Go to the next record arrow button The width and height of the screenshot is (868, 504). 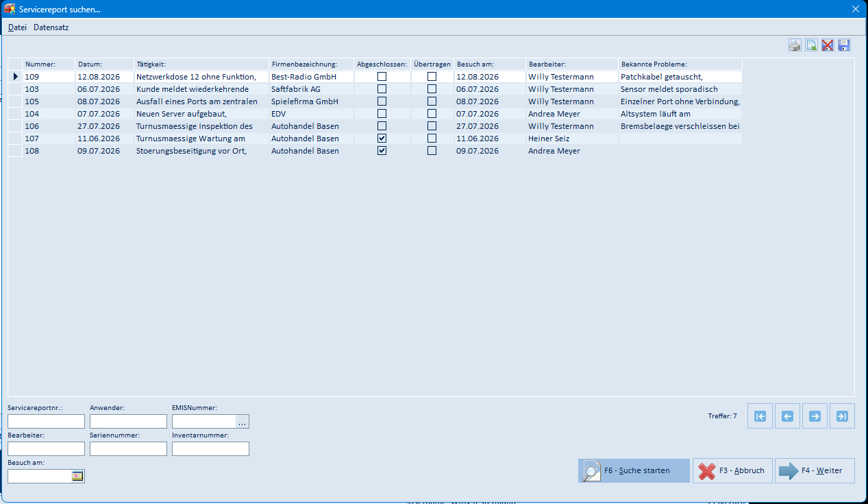coord(815,416)
